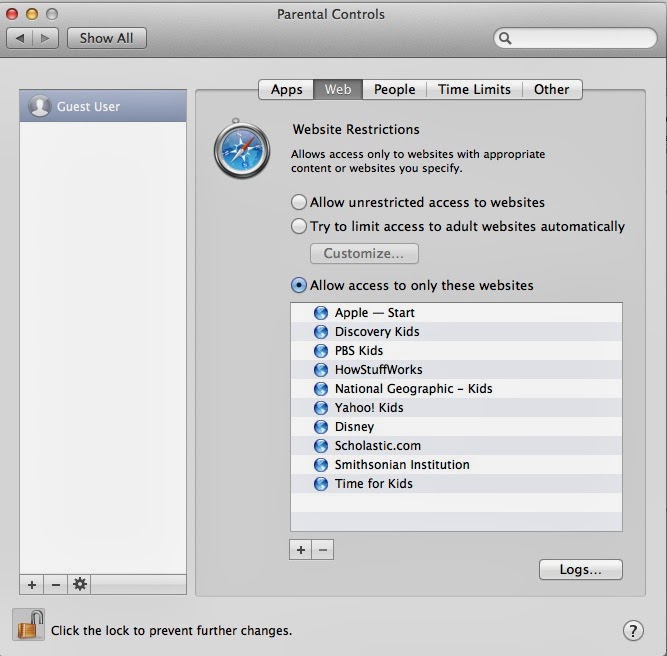Switch to the People tab
This screenshot has height=656, width=667.
(x=394, y=89)
